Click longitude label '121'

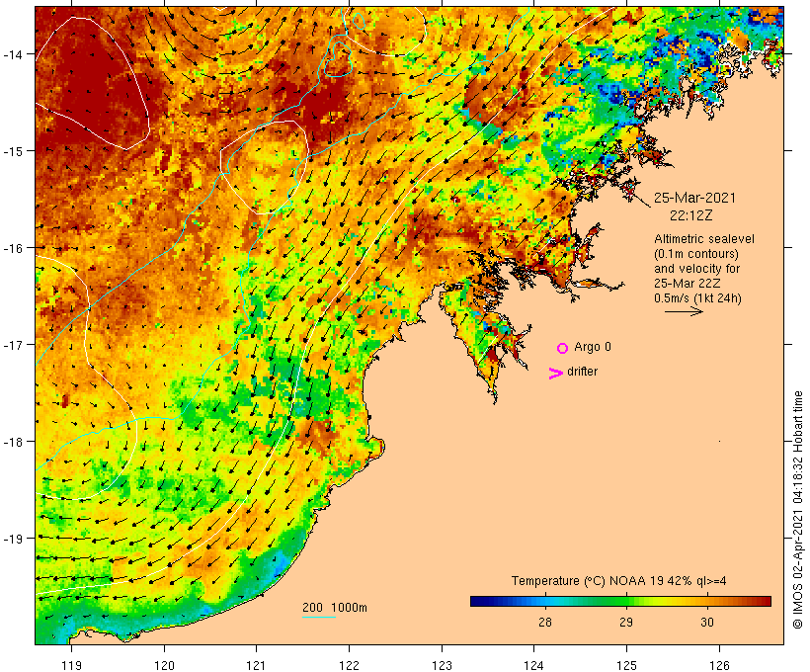pyautogui.click(x=256, y=665)
